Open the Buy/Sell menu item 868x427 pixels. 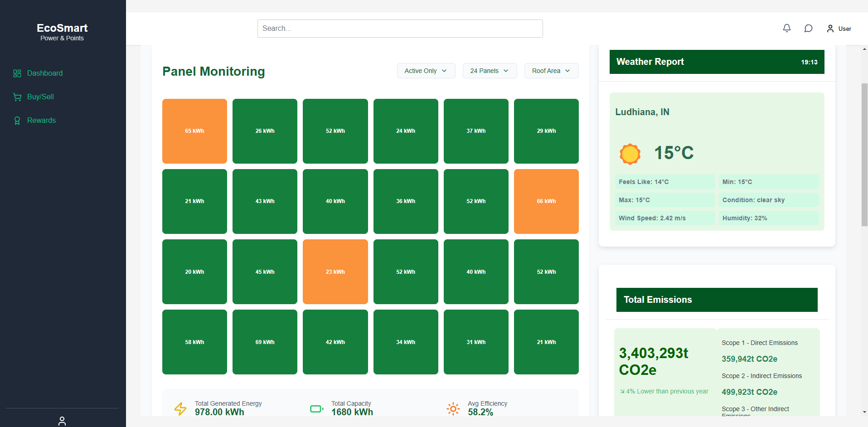coord(40,97)
